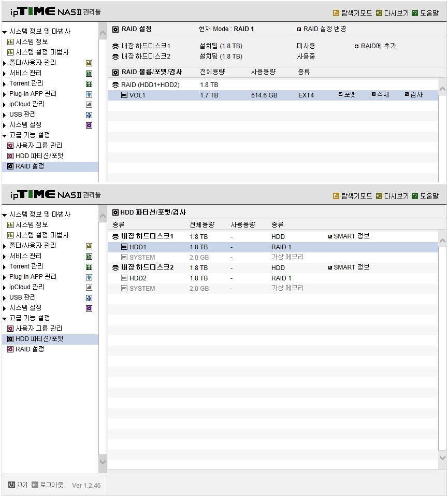Collapse 시스템 정보 및 마법사 in the RAID 설정 window
This screenshot has height=496, width=448.
[5, 32]
